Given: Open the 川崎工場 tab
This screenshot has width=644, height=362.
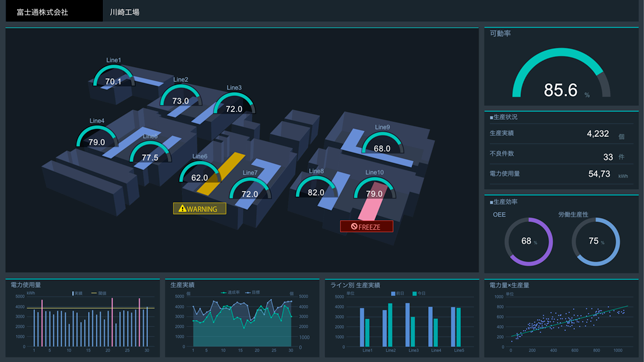Looking at the screenshot, I should pyautogui.click(x=124, y=12).
